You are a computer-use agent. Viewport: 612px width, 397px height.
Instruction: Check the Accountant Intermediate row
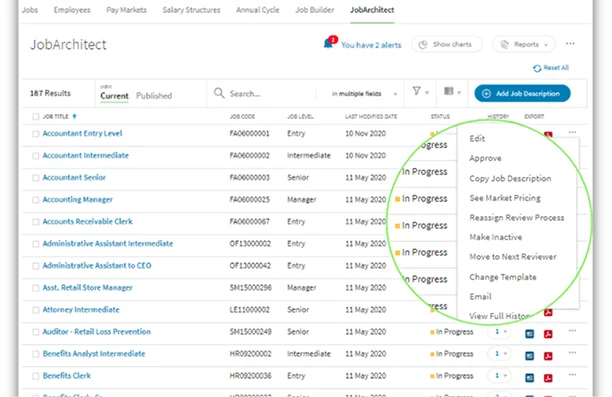click(36, 156)
